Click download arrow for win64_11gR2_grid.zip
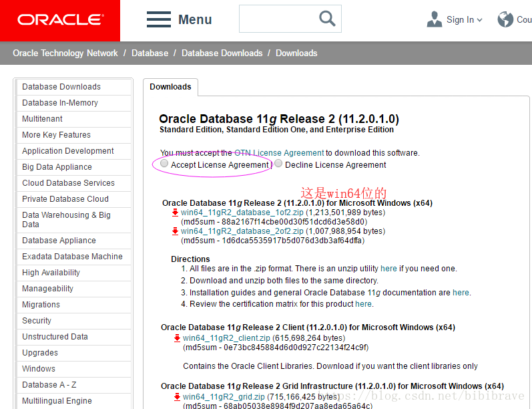The width and height of the screenshot is (532, 409). pos(177,397)
